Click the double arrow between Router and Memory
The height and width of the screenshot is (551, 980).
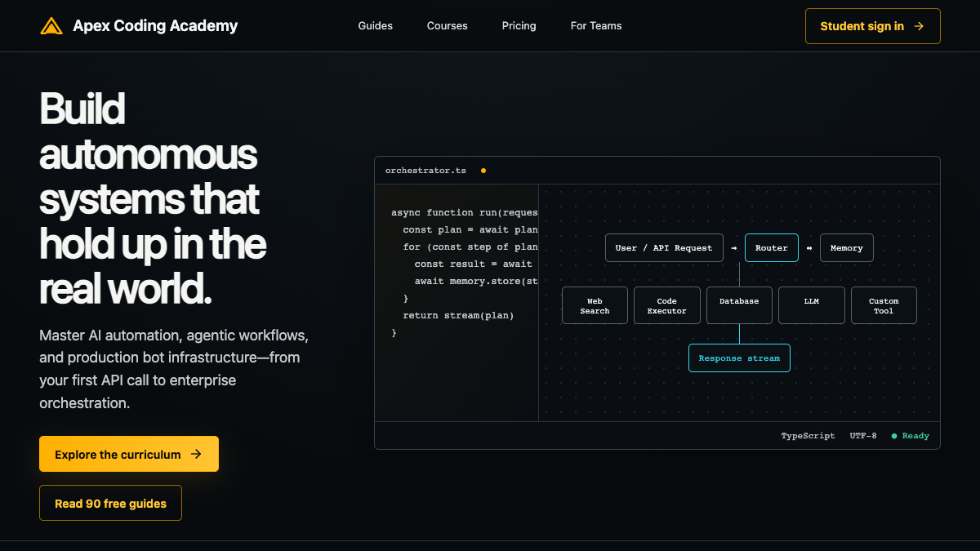[809, 248]
